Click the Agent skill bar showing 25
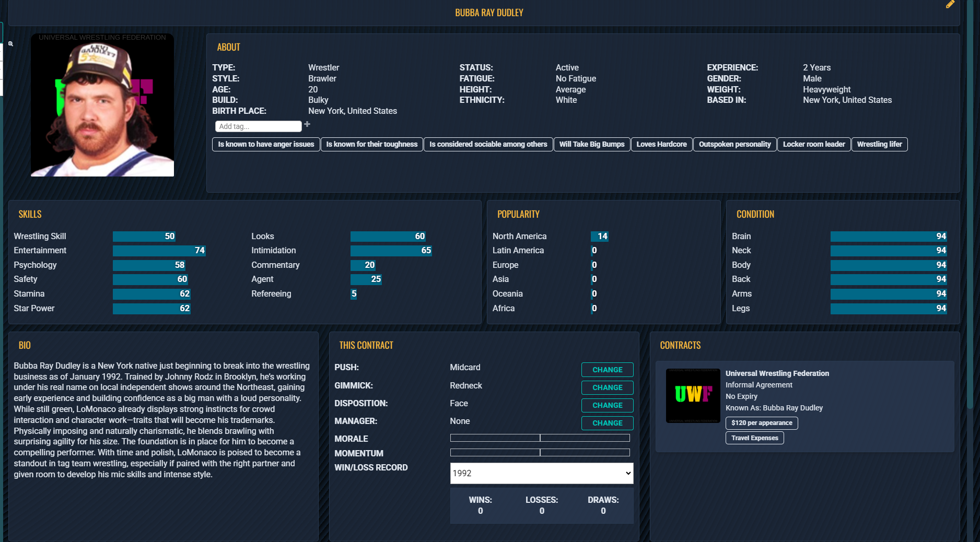980x542 pixels. tap(366, 279)
